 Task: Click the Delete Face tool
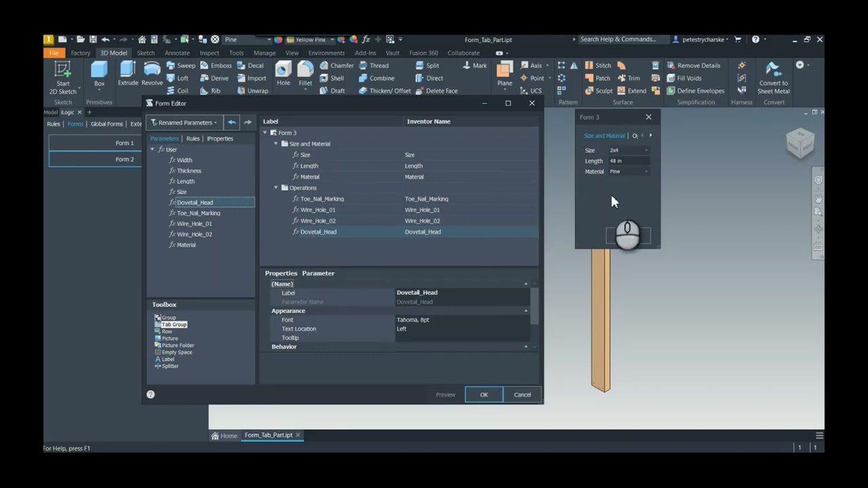[436, 91]
